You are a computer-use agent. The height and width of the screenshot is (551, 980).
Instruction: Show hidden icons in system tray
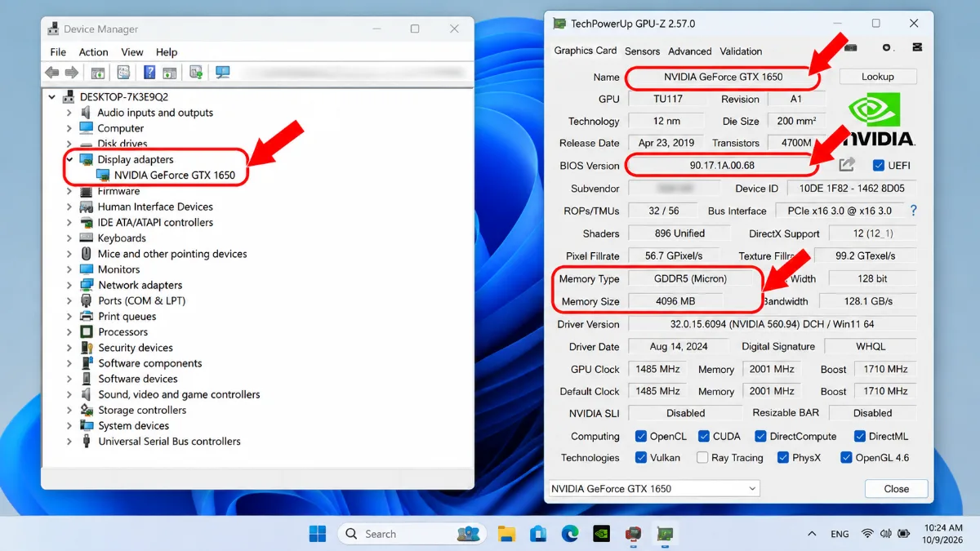(x=812, y=534)
